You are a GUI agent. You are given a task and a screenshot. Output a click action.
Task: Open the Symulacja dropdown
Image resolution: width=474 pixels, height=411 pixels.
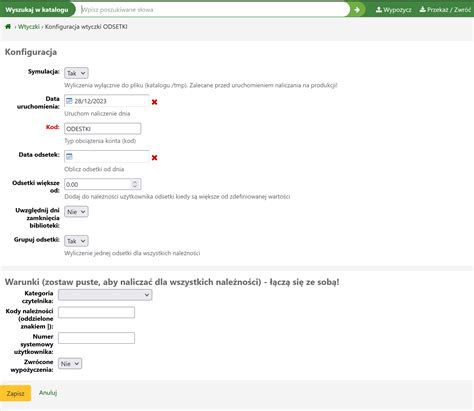pos(76,73)
